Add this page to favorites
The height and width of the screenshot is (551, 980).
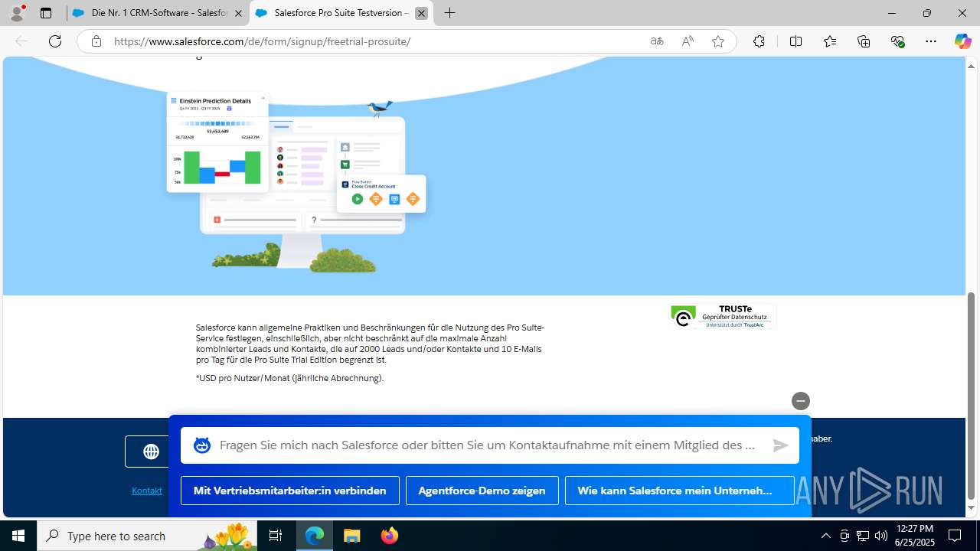(x=717, y=41)
